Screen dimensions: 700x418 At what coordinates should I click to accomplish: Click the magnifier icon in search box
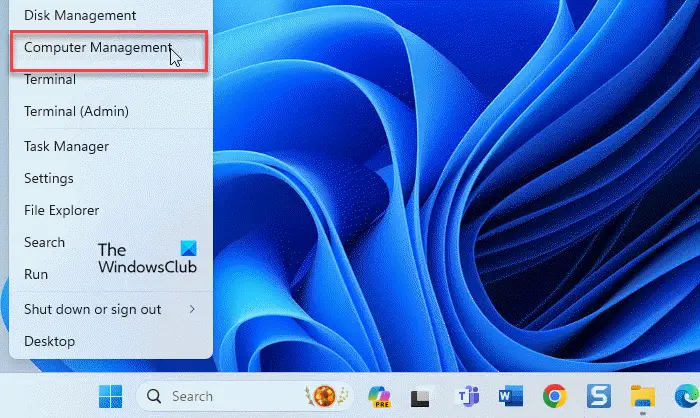click(x=154, y=396)
